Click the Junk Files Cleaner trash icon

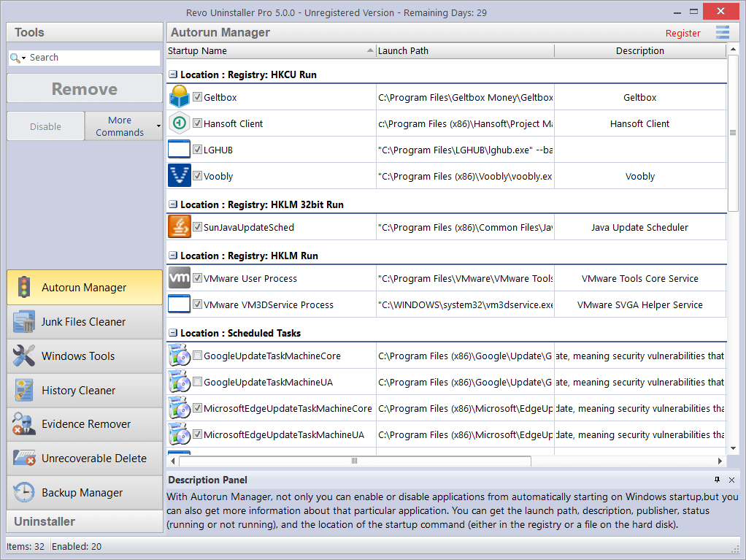click(24, 322)
